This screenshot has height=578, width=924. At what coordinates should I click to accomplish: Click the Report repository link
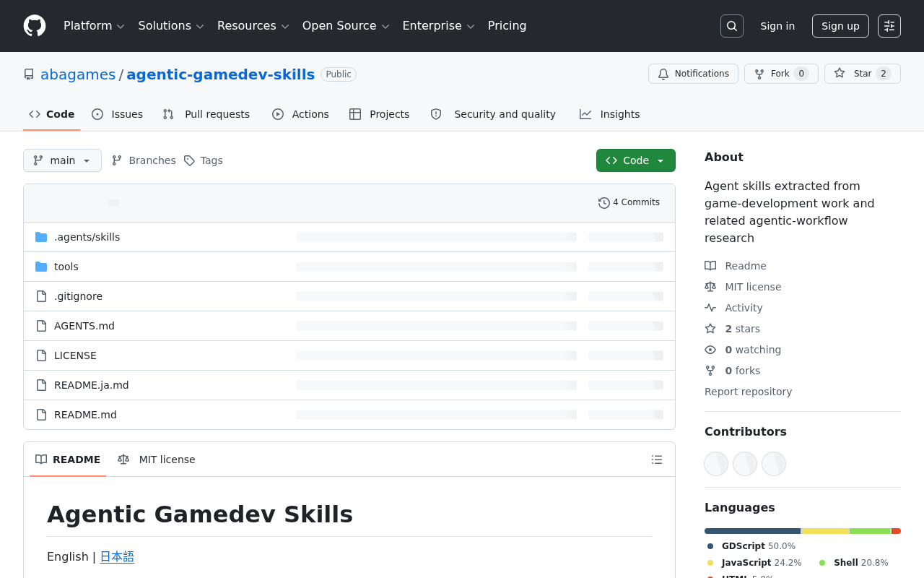click(748, 392)
